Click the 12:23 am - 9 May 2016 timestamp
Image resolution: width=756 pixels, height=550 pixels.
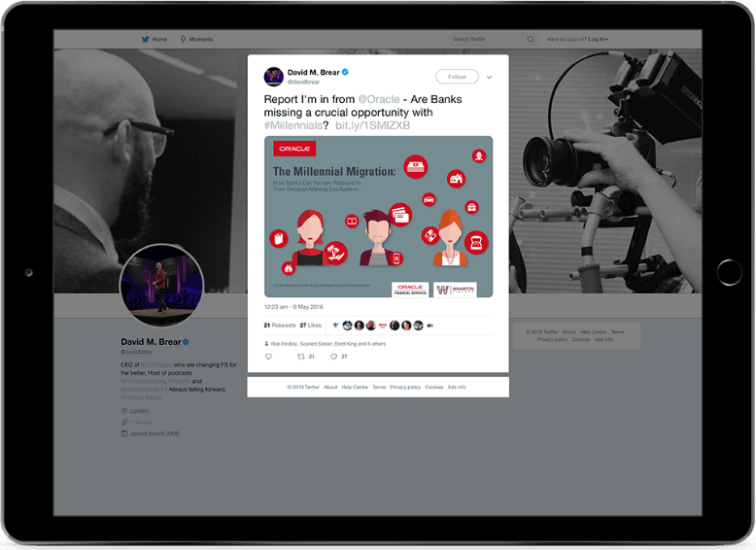(293, 307)
